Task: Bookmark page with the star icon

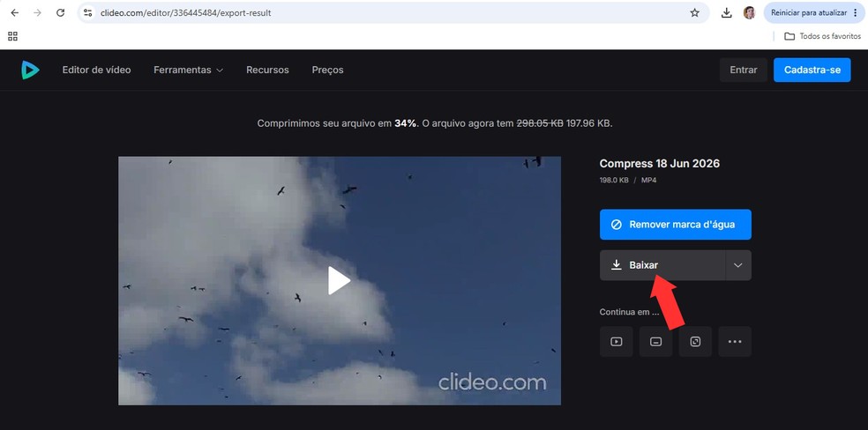Action: point(695,12)
